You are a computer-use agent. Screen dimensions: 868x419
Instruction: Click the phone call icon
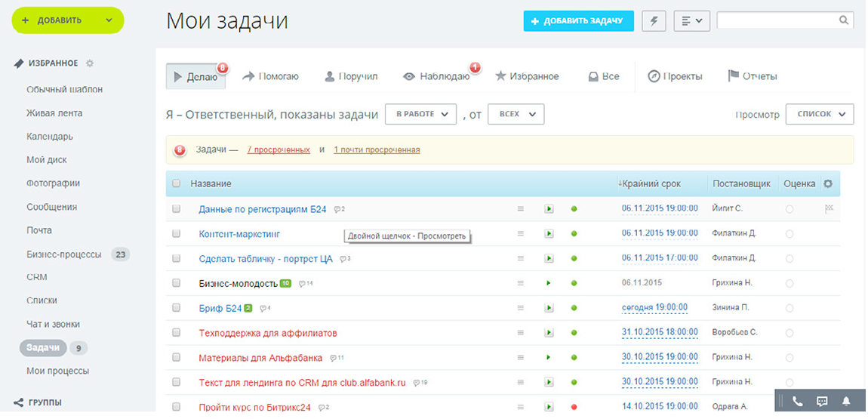coord(797,402)
